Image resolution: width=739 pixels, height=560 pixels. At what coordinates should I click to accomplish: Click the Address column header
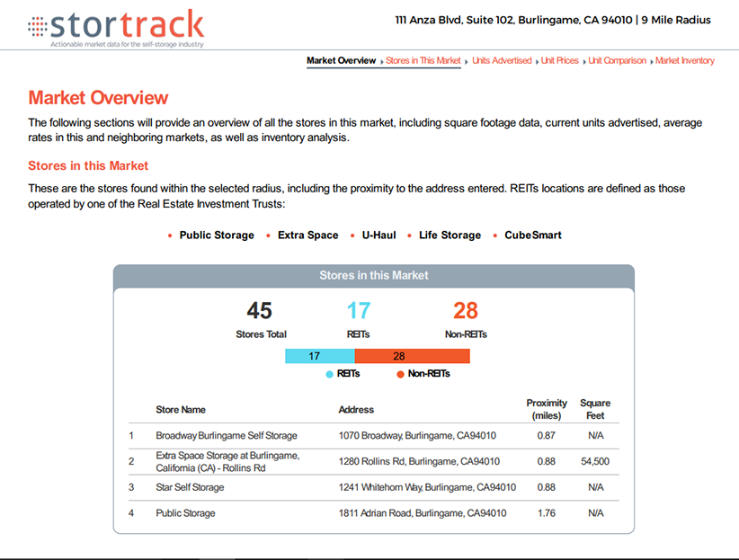coord(356,410)
